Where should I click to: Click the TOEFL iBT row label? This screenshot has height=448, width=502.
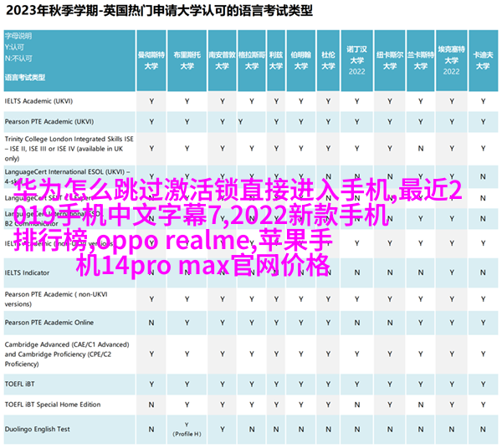(19, 384)
